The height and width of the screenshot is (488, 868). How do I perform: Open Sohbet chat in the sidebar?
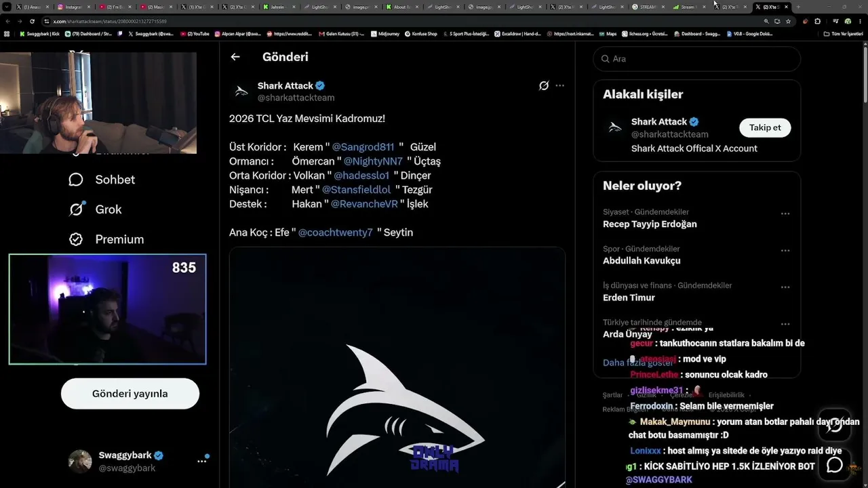point(102,180)
